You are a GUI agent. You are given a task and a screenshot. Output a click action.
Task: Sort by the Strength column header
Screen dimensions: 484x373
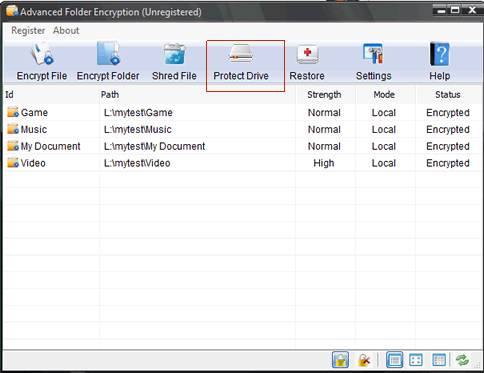pos(325,95)
